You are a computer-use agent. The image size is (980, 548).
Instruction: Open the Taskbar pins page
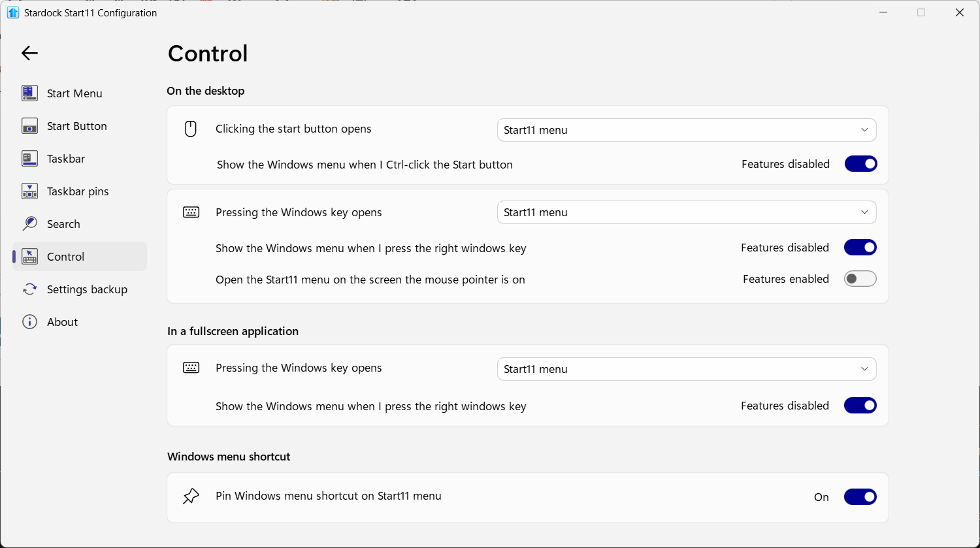coord(80,191)
